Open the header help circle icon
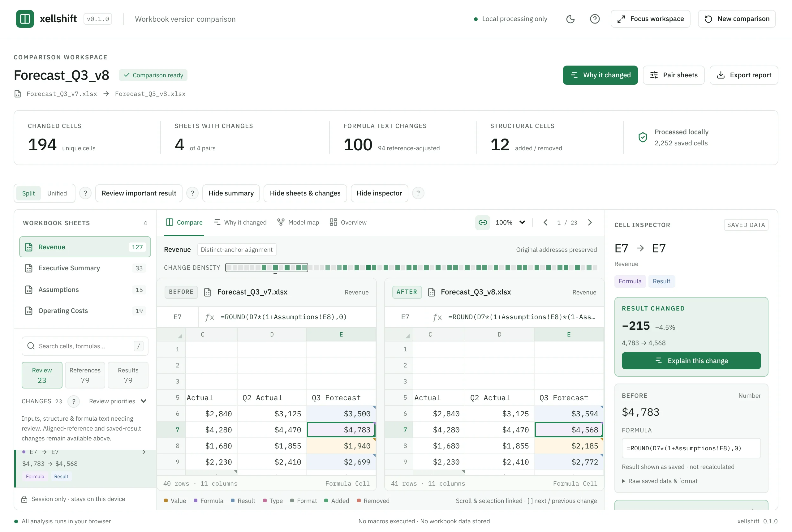 (x=595, y=19)
